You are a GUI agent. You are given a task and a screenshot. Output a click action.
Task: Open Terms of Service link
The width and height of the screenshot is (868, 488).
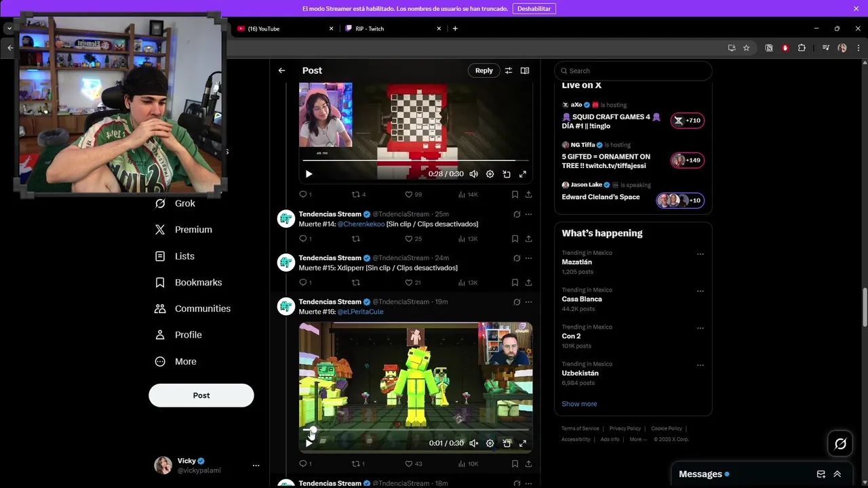580,428
